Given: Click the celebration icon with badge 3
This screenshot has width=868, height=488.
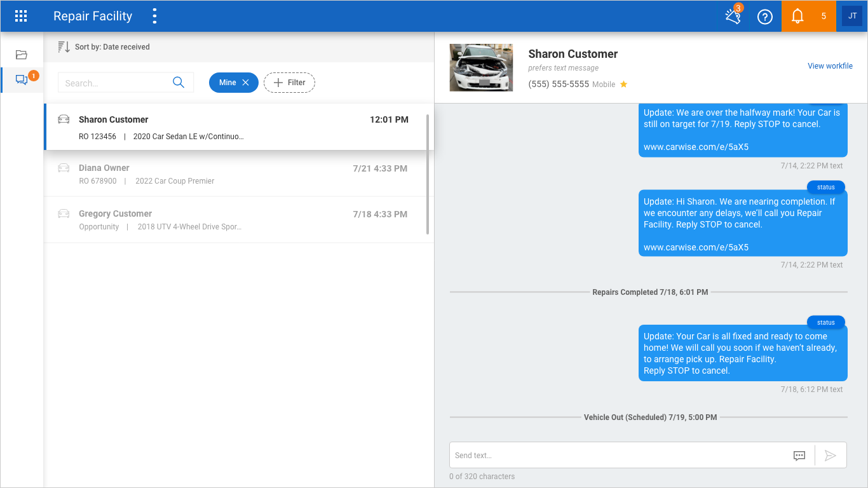Looking at the screenshot, I should (x=733, y=17).
